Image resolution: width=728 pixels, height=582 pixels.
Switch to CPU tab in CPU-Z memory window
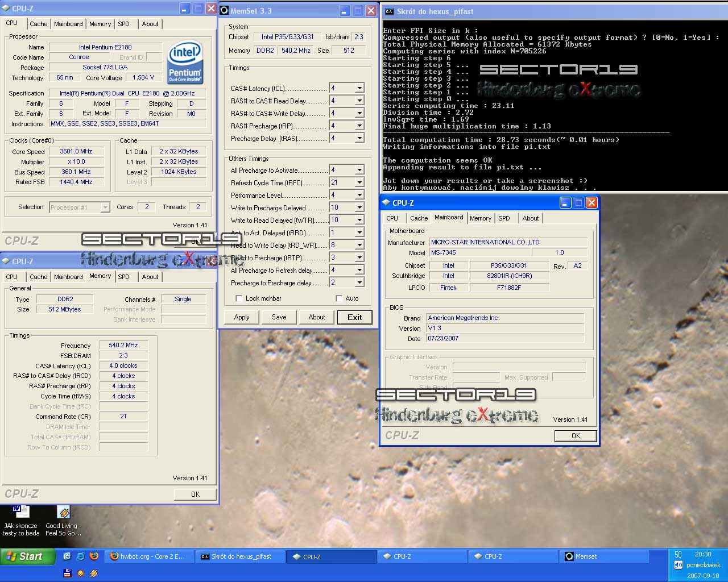click(x=12, y=277)
